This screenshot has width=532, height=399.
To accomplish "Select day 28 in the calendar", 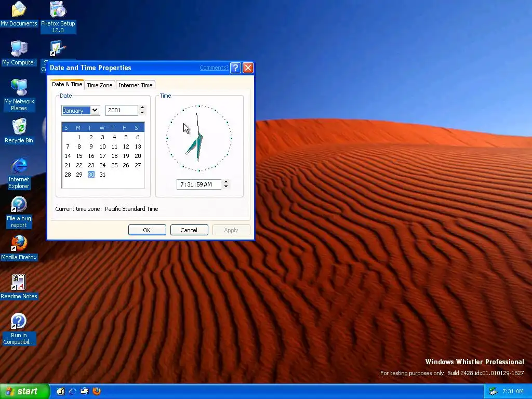I will pyautogui.click(x=68, y=175).
